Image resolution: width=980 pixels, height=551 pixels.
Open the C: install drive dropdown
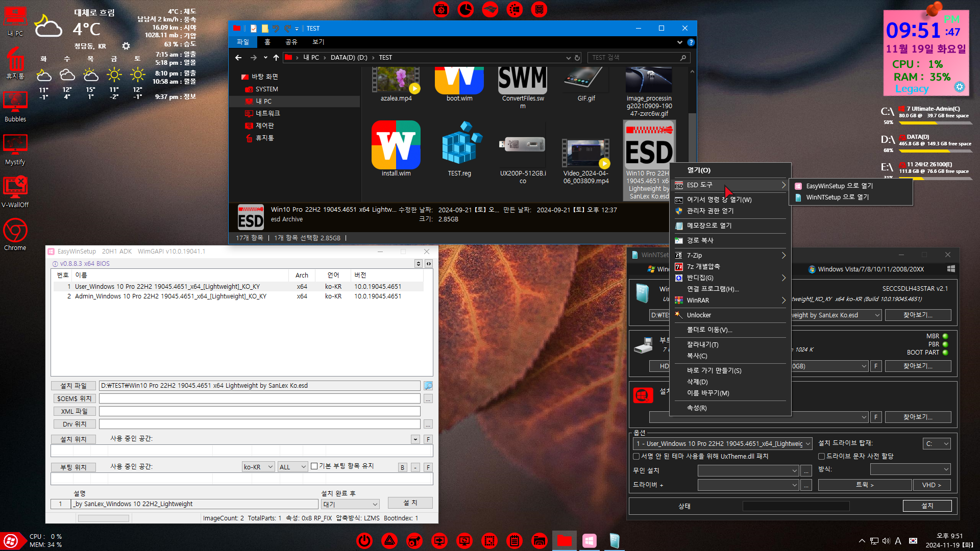[937, 444]
